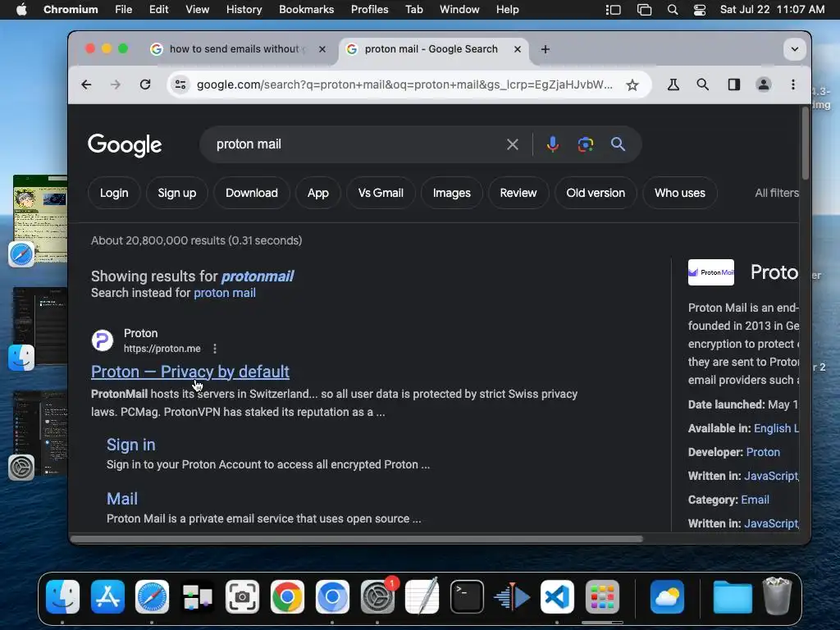Image resolution: width=840 pixels, height=630 pixels.
Task: Go back using the browser back arrow
Action: click(86, 84)
